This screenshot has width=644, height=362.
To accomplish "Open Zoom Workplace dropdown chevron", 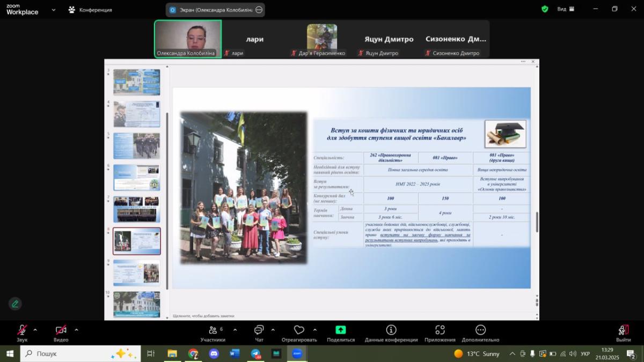I will pos(53,10).
